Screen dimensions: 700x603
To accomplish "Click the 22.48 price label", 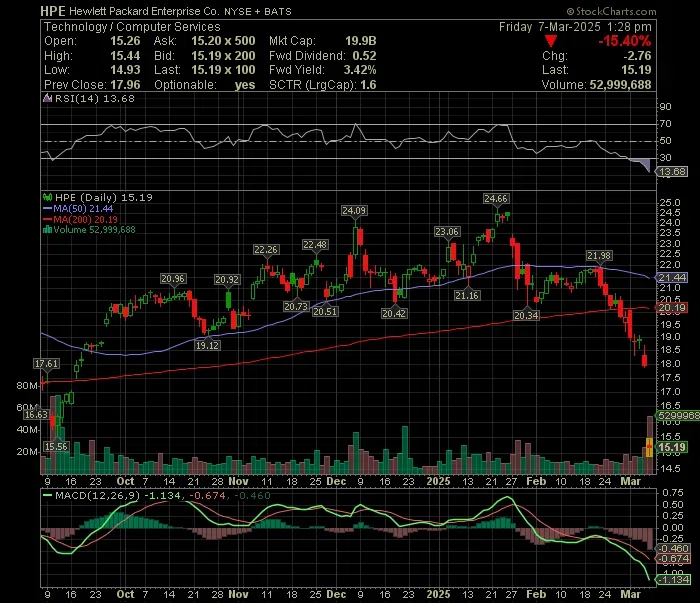I will [x=315, y=245].
